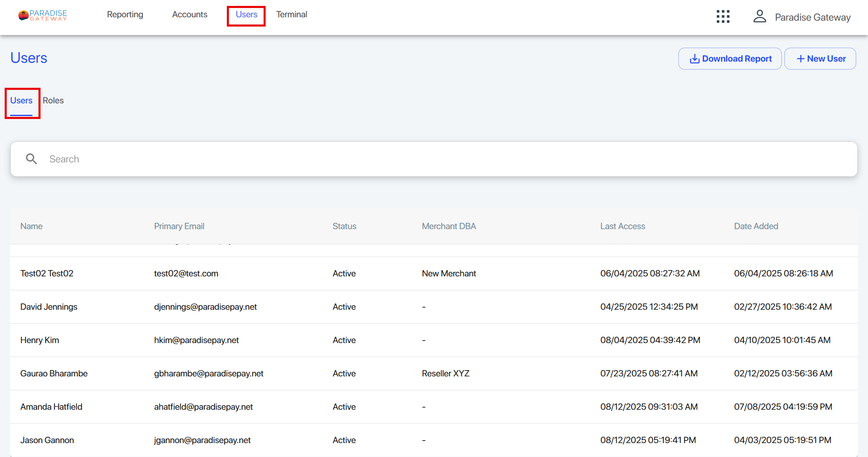This screenshot has height=457, width=868.
Task: Click date added 06/04/2025 08:26:18 AM
Action: 784,273
